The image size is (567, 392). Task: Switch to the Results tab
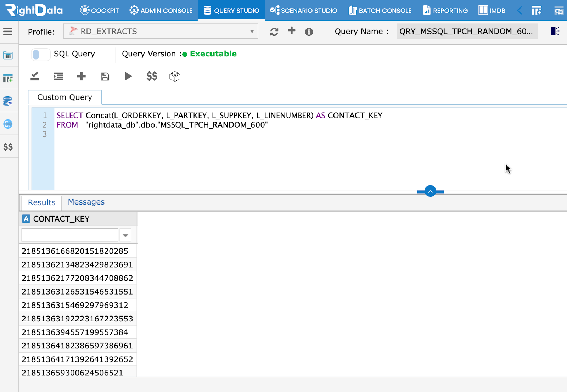pos(42,202)
